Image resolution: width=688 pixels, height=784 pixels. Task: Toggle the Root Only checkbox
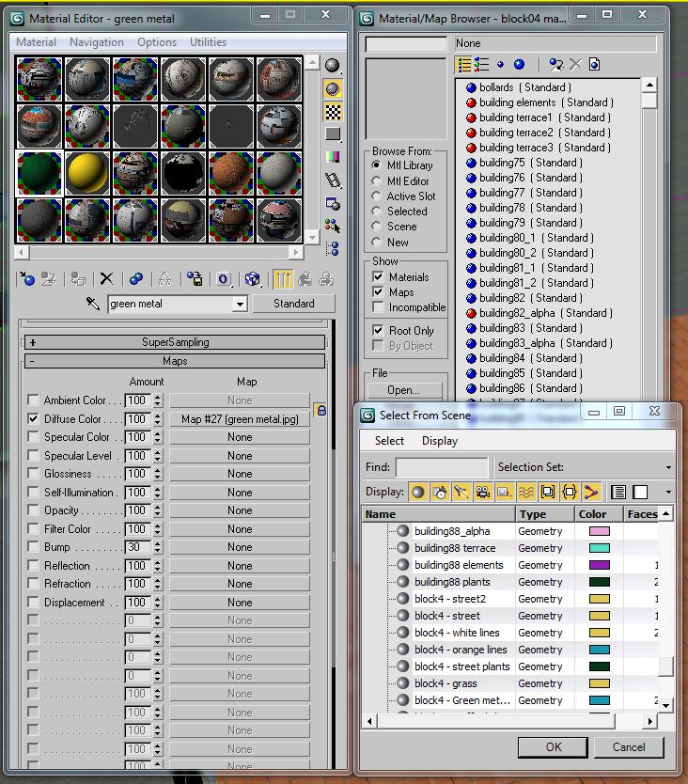pyautogui.click(x=378, y=331)
